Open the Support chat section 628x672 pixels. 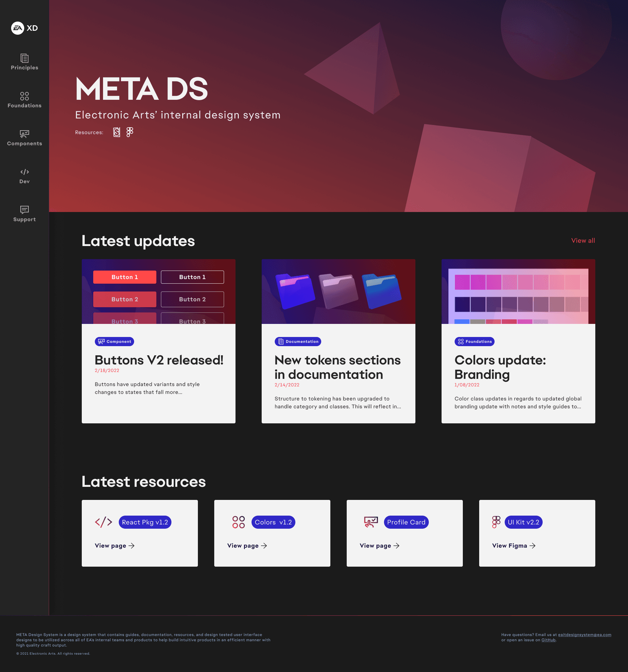(24, 214)
